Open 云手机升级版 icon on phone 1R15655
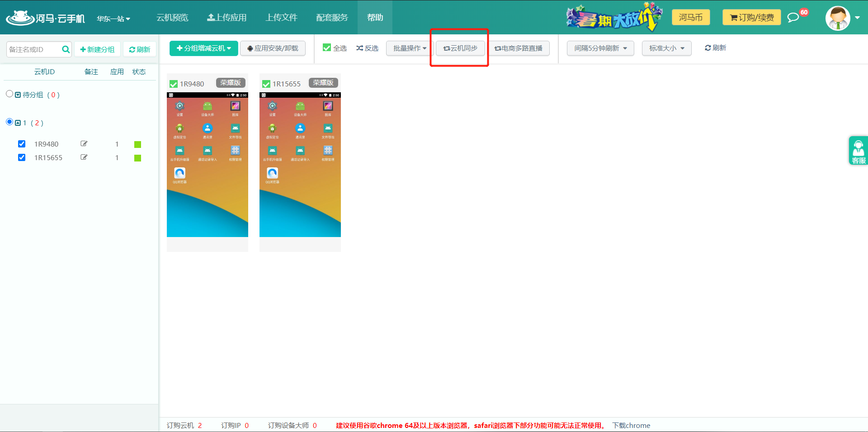 [273, 151]
